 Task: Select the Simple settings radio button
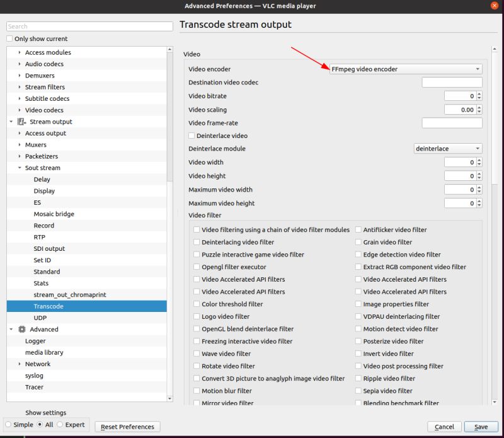pyautogui.click(x=8, y=425)
